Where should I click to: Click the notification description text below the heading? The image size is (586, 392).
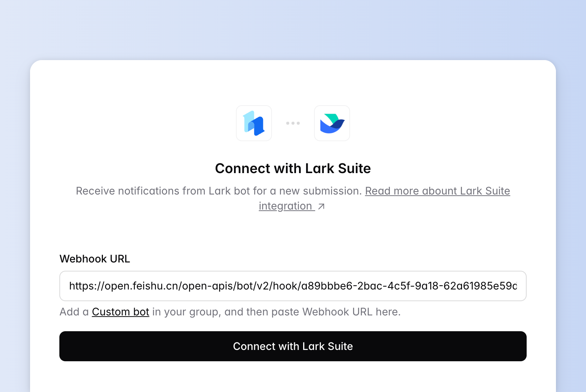click(218, 191)
